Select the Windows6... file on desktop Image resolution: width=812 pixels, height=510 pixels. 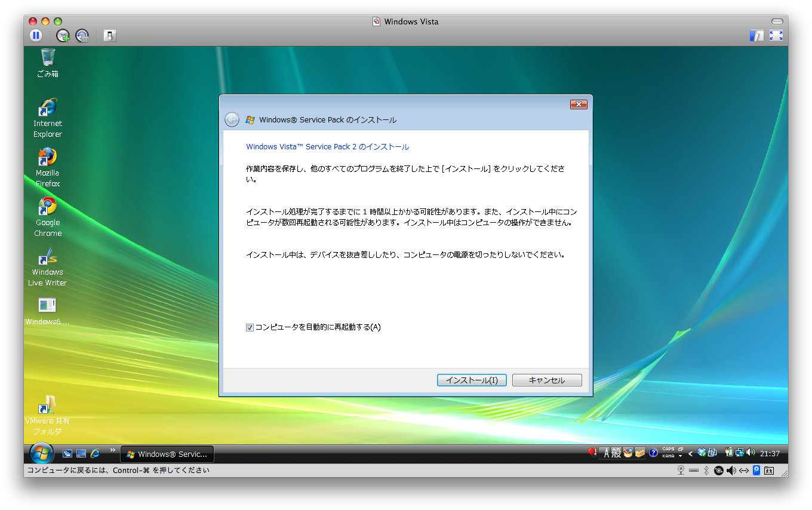(x=48, y=312)
